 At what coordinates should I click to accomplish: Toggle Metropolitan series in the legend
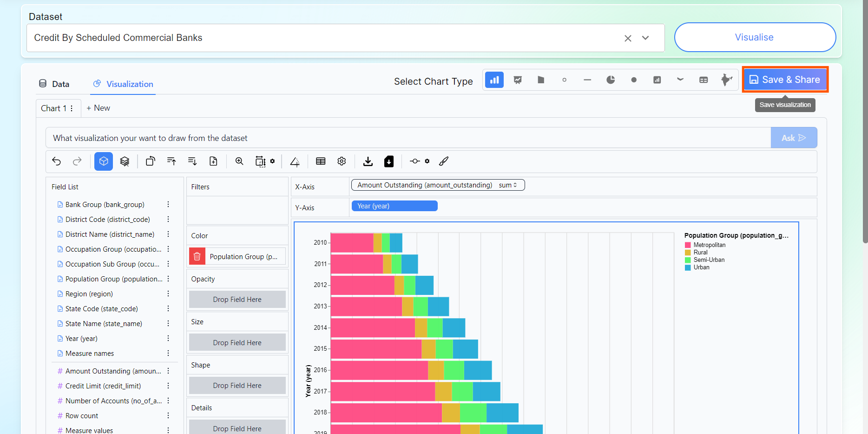pos(709,245)
